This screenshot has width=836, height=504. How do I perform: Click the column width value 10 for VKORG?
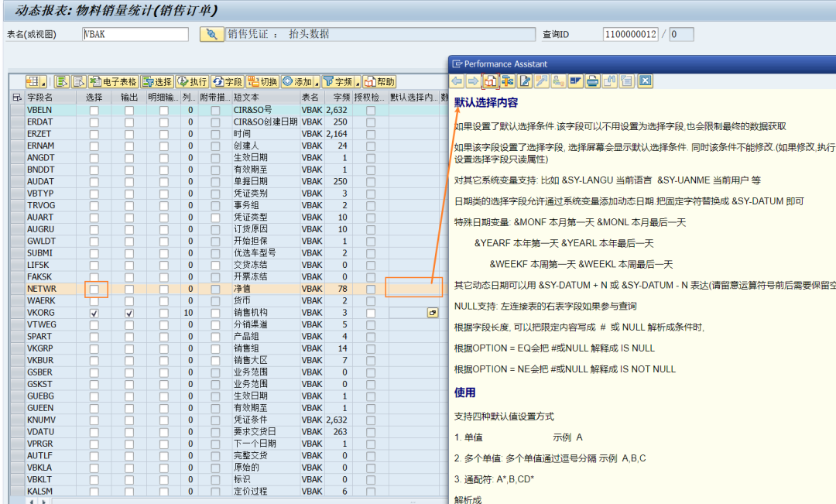[188, 313]
